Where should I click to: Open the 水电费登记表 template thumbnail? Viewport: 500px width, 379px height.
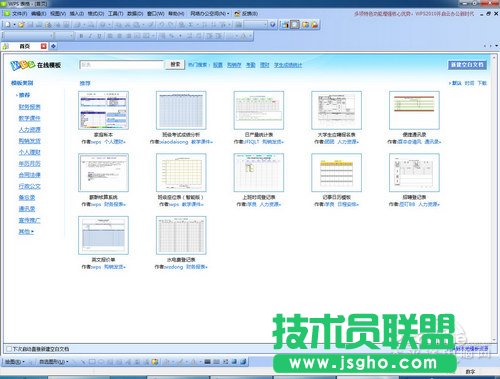[x=181, y=235]
